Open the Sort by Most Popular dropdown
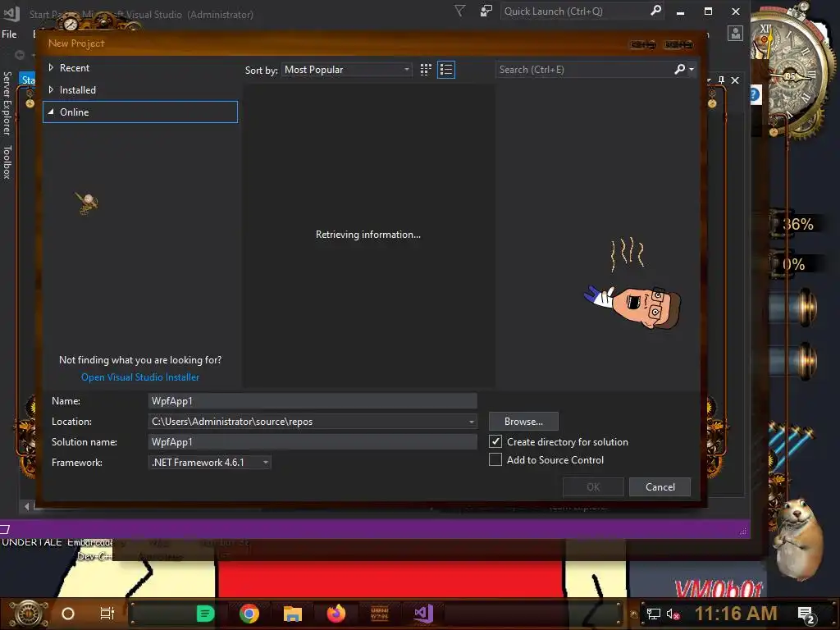 coord(347,70)
